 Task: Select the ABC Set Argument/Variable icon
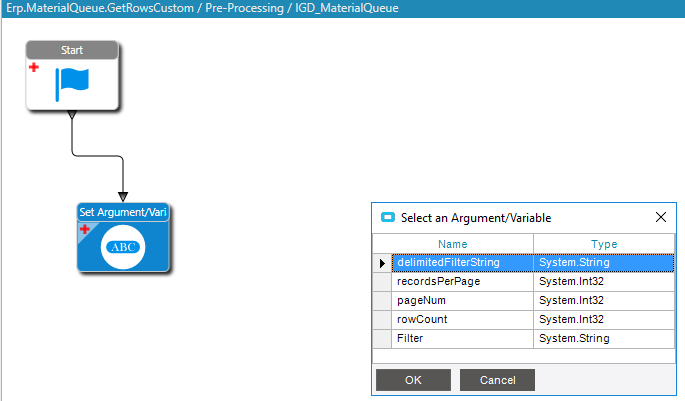(x=123, y=247)
